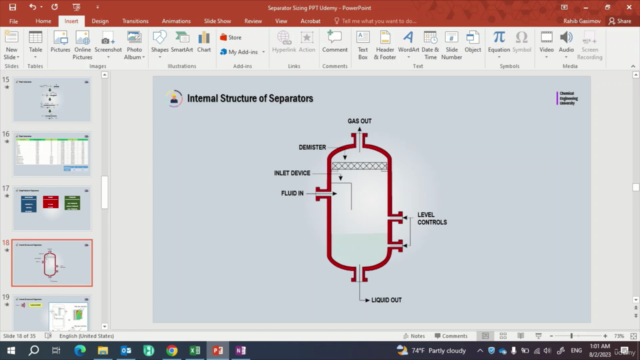The height and width of the screenshot is (360, 640).
Task: Insert Date & Time
Action: click(x=430, y=45)
